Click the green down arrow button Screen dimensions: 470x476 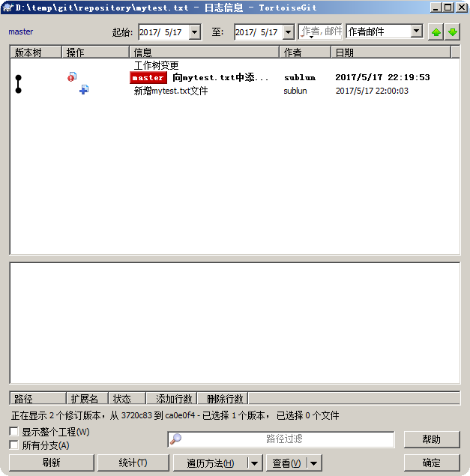tap(453, 32)
